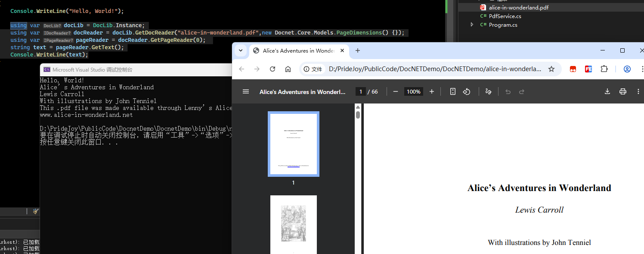Viewport: 644px width, 254px height.
Task: Toggle the FE extension icon
Action: tap(588, 69)
